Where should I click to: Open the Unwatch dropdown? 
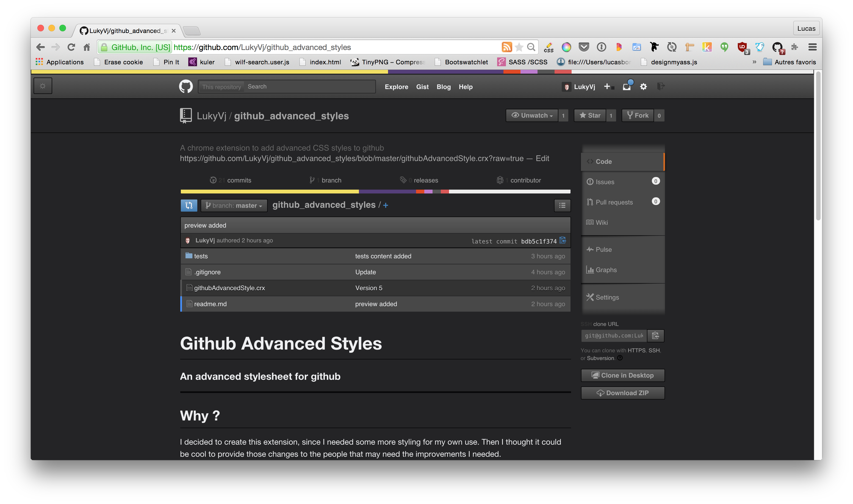[532, 115]
